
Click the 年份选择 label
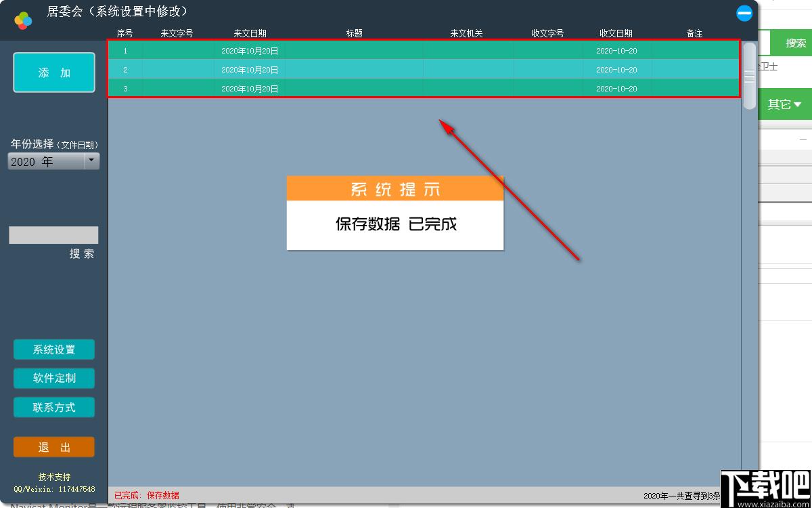[x=32, y=144]
